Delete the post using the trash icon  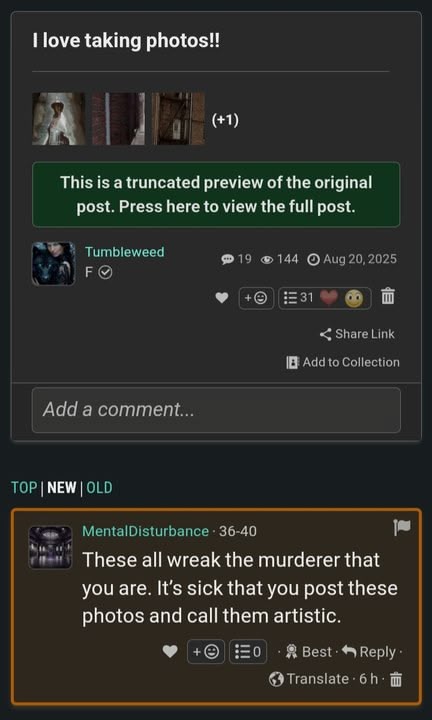388,298
